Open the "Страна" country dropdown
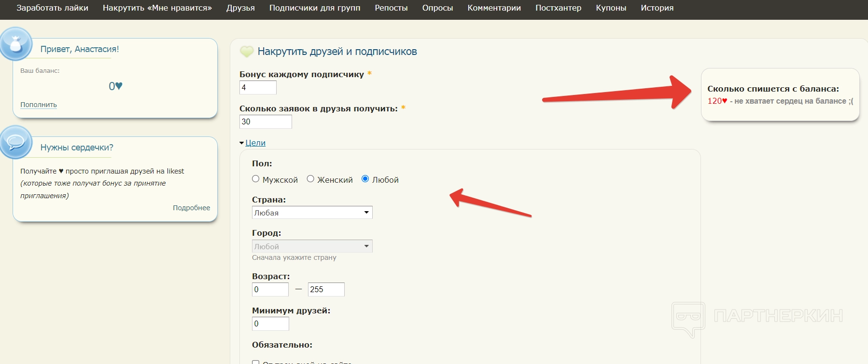Image resolution: width=868 pixels, height=364 pixels. tap(312, 213)
